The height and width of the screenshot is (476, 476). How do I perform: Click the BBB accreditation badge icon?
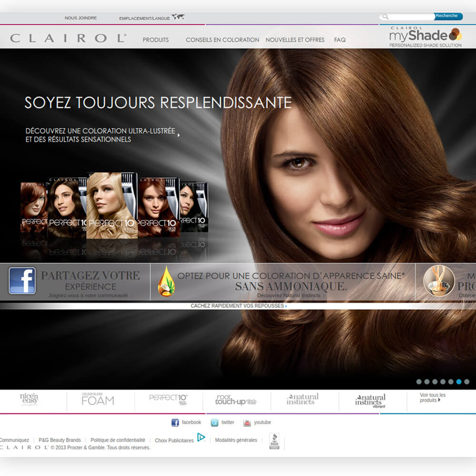point(275,441)
